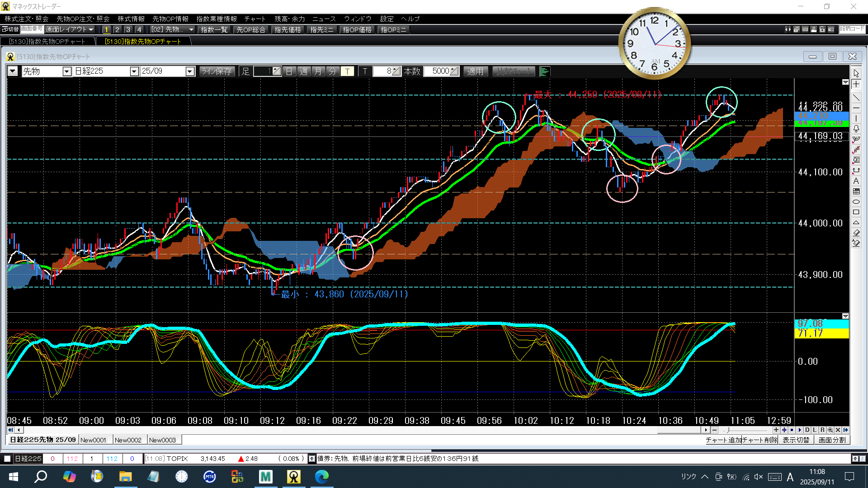Toggle the 日 daily timeframe button

click(289, 71)
